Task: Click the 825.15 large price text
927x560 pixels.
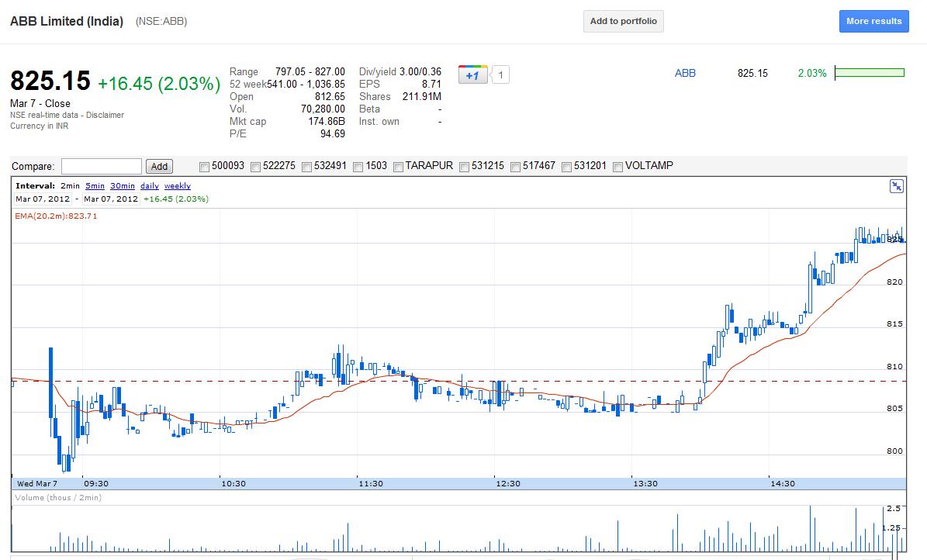Action: [50, 81]
